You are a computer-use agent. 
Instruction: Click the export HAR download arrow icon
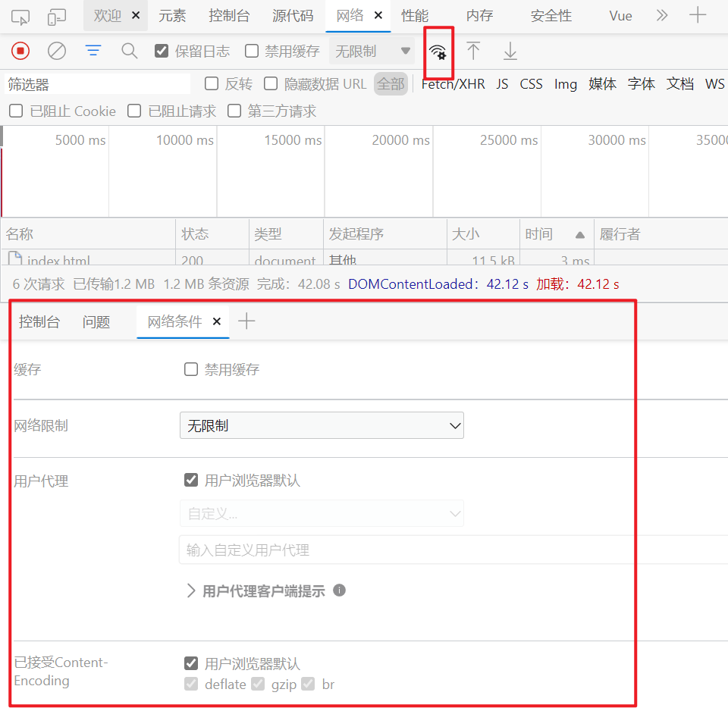click(510, 51)
